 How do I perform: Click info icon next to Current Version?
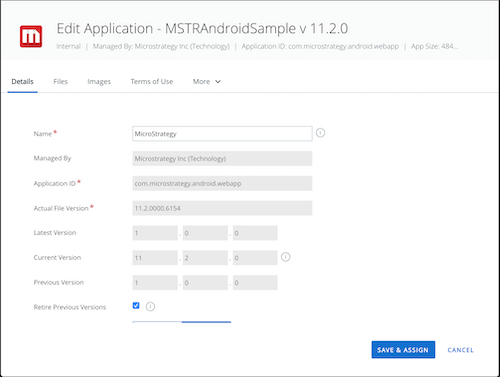pyautogui.click(x=286, y=257)
